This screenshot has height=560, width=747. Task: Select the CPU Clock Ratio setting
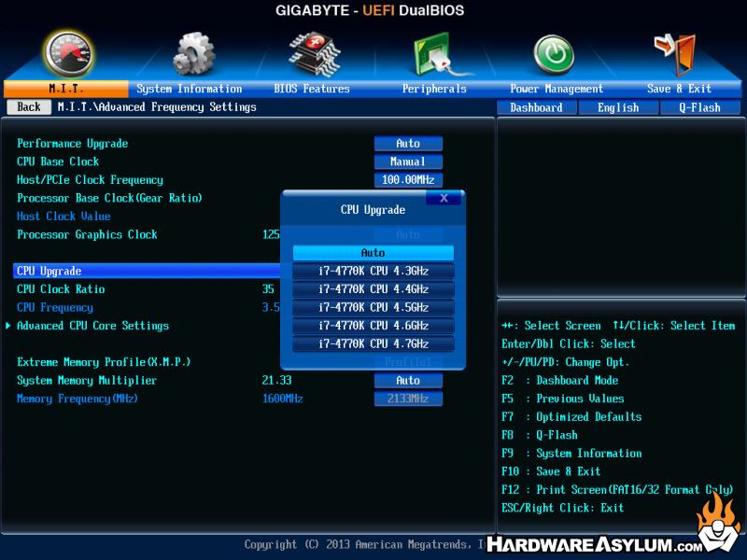coord(61,289)
